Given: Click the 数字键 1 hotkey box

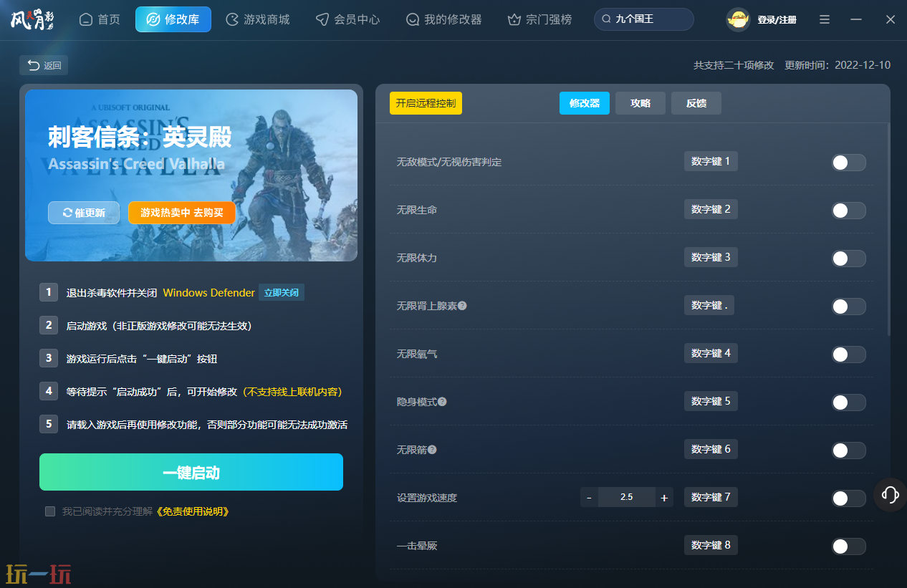Looking at the screenshot, I should (711, 161).
